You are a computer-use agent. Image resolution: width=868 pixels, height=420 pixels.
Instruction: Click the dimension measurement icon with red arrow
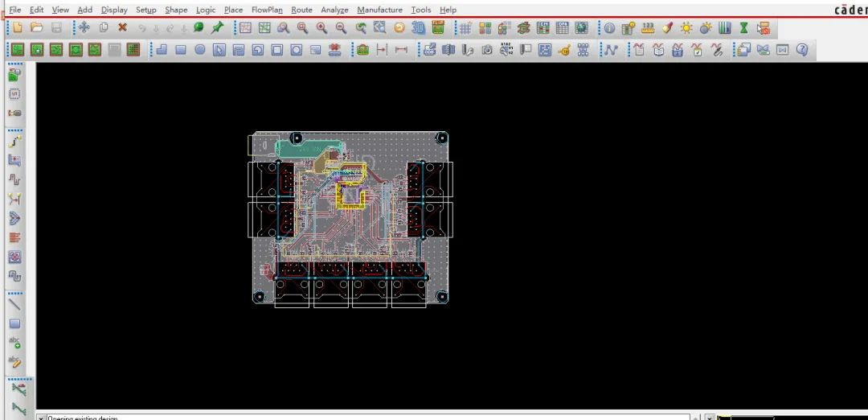click(x=382, y=50)
